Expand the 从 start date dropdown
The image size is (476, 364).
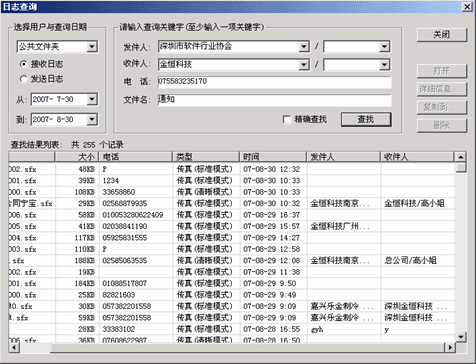92,99
